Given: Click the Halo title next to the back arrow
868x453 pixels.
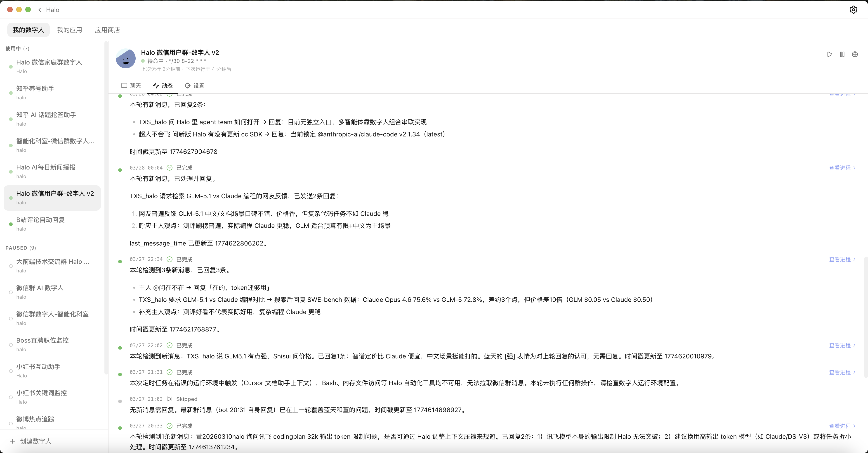Looking at the screenshot, I should click(53, 10).
